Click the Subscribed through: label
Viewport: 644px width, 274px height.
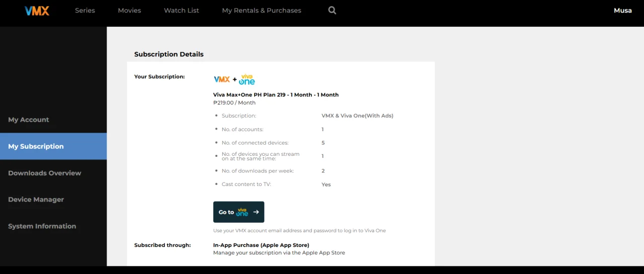[163, 245]
